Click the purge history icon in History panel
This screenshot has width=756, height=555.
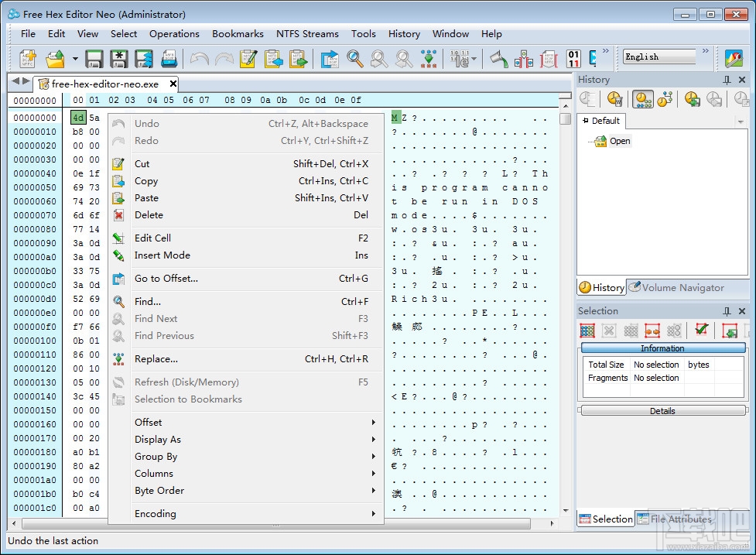tap(614, 99)
